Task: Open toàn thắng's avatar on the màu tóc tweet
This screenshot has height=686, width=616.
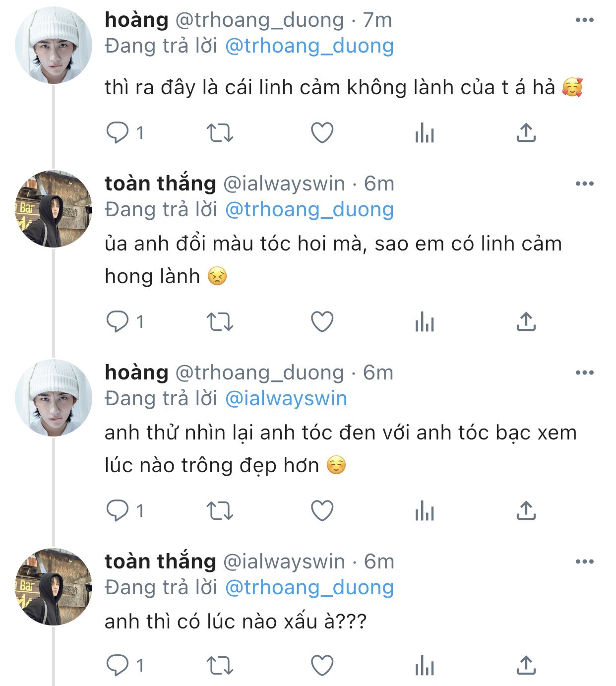Action: [54, 209]
